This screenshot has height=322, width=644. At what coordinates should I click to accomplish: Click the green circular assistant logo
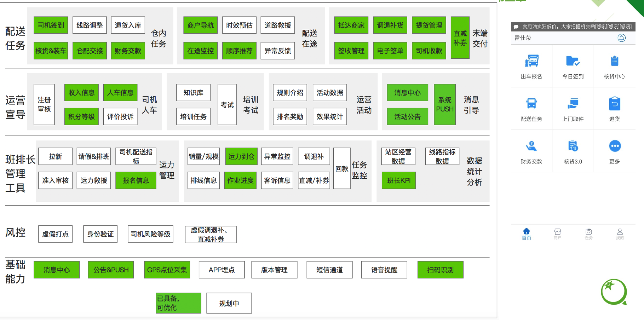click(x=614, y=292)
